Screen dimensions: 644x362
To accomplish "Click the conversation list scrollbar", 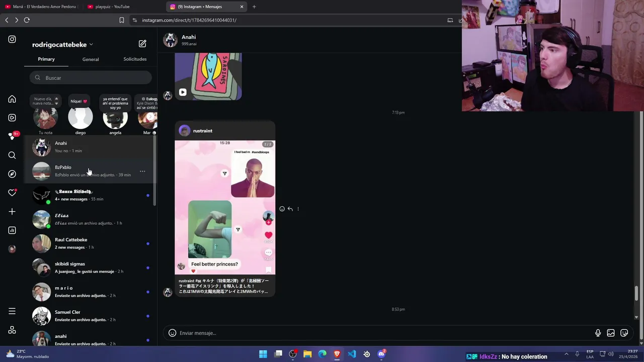I will point(155,171).
